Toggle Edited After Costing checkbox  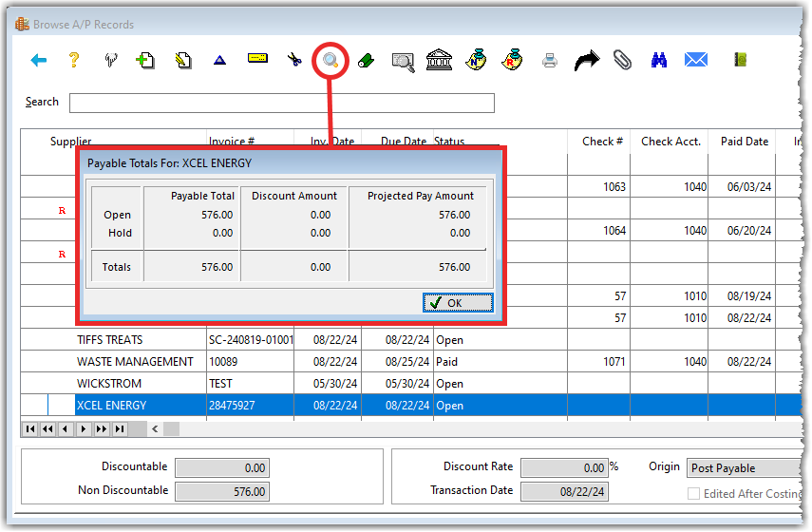tap(693, 494)
